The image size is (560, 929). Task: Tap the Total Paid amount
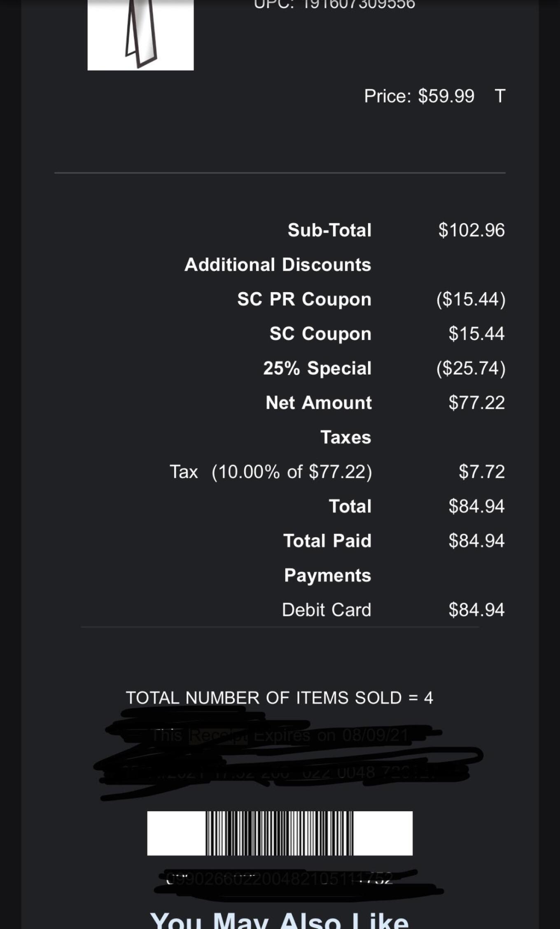pyautogui.click(x=476, y=541)
